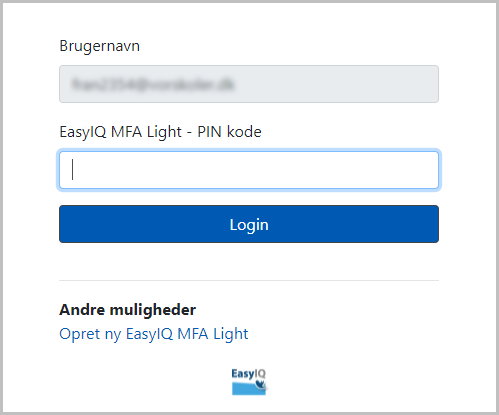Click the EasyIQ brand text in logo

coord(249,374)
